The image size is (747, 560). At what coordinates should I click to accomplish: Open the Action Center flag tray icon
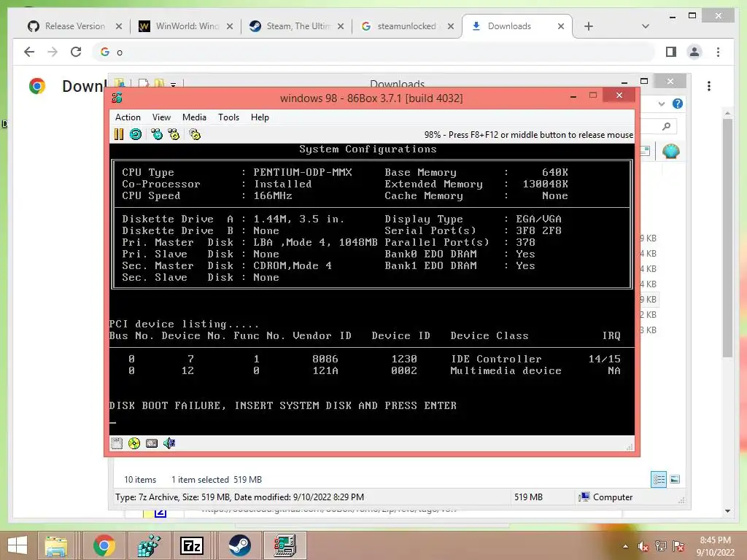pos(678,546)
